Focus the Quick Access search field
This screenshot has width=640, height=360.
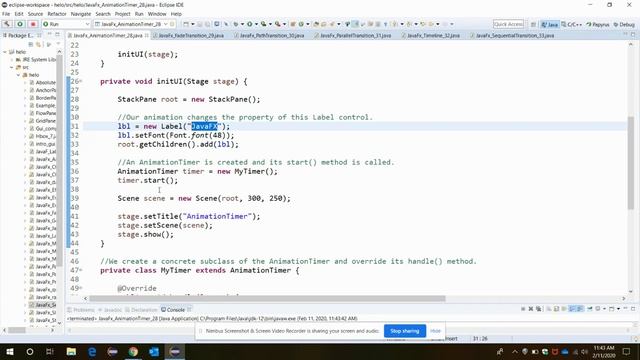[508, 24]
